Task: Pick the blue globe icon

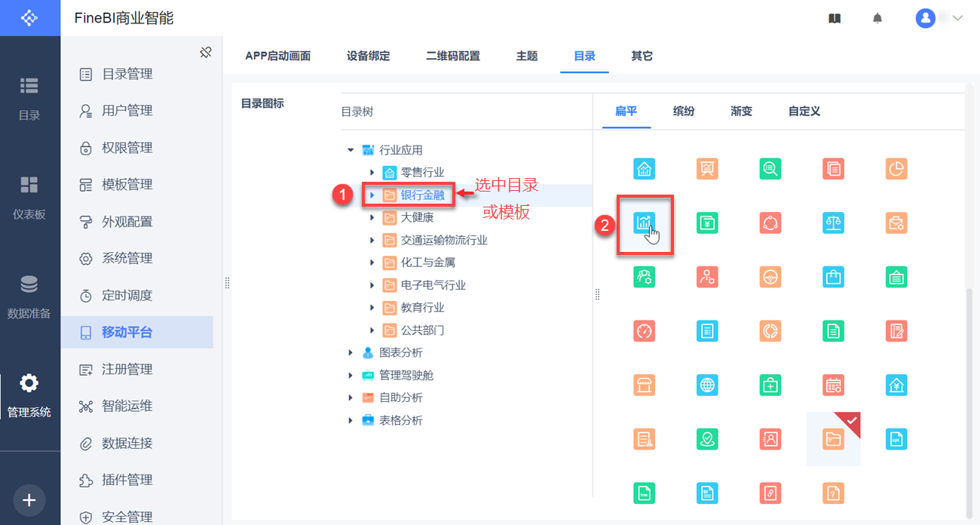Action: pyautogui.click(x=707, y=385)
